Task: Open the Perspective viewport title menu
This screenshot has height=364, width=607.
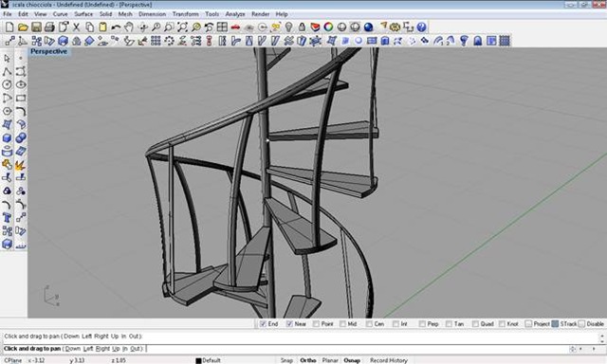Action: click(48, 51)
